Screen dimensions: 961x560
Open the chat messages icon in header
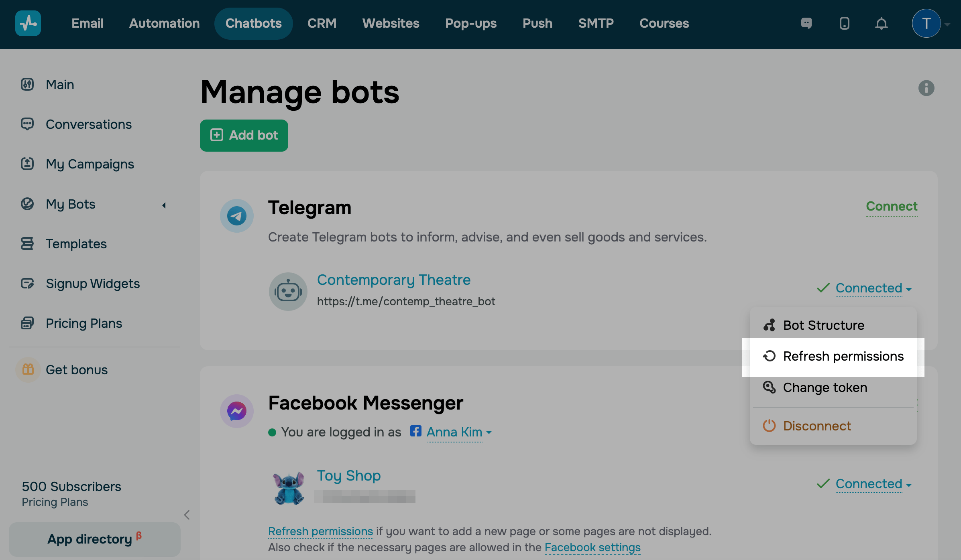[x=806, y=23]
